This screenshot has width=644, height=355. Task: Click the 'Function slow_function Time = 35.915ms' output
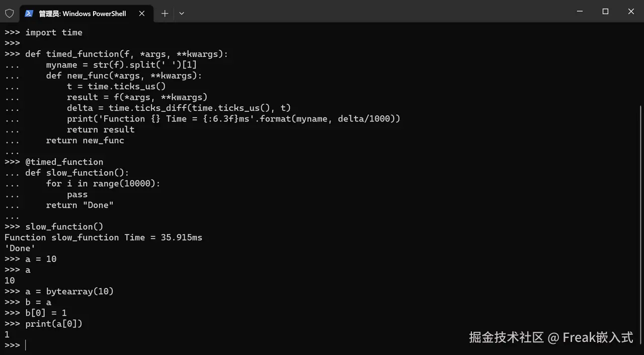coord(103,238)
